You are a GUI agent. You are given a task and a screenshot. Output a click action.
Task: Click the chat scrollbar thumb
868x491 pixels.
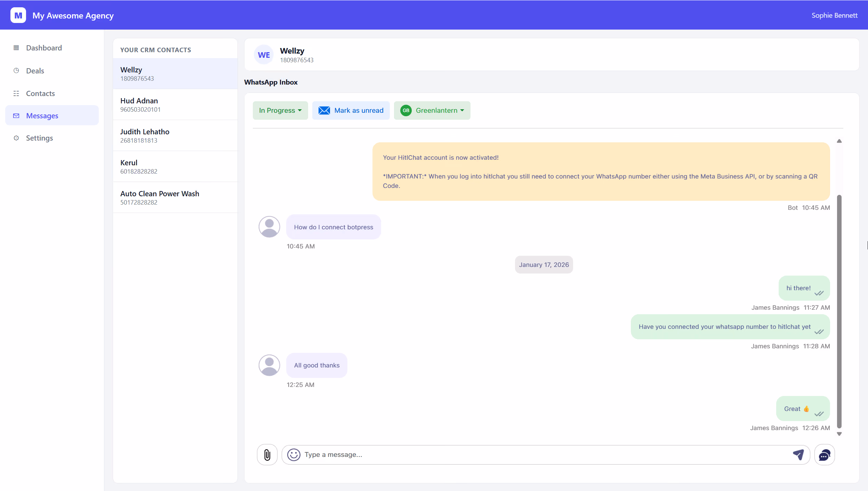[x=839, y=311]
